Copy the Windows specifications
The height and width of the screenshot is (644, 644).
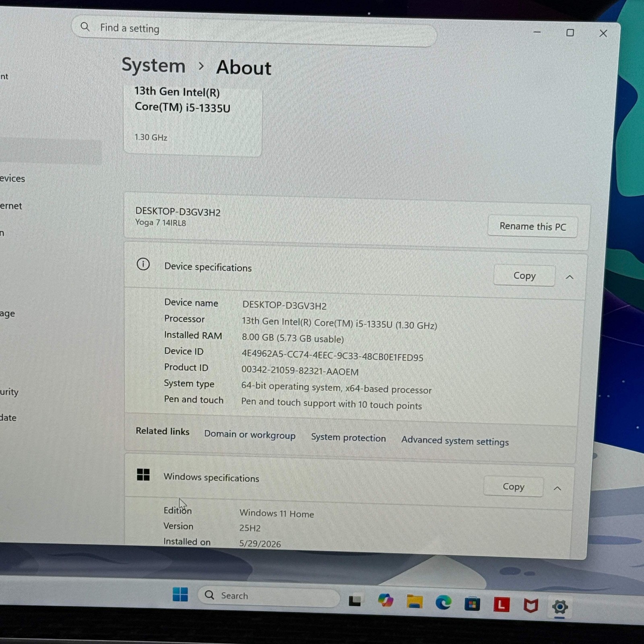tap(513, 487)
